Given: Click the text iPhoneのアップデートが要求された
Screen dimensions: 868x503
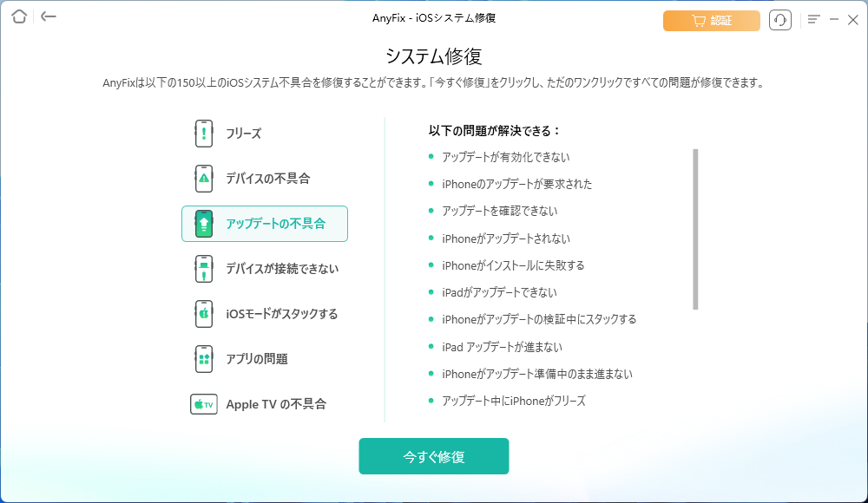Looking at the screenshot, I should tap(516, 184).
